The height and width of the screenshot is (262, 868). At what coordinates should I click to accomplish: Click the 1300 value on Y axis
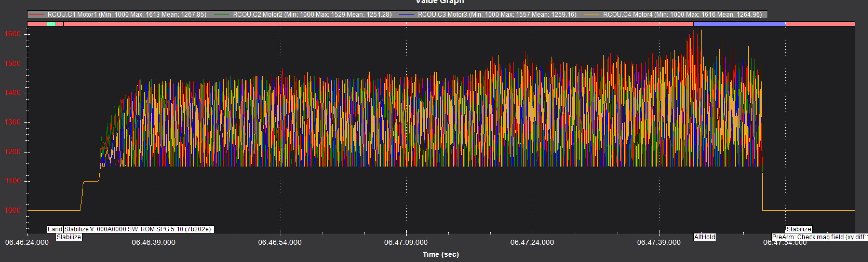(12, 122)
